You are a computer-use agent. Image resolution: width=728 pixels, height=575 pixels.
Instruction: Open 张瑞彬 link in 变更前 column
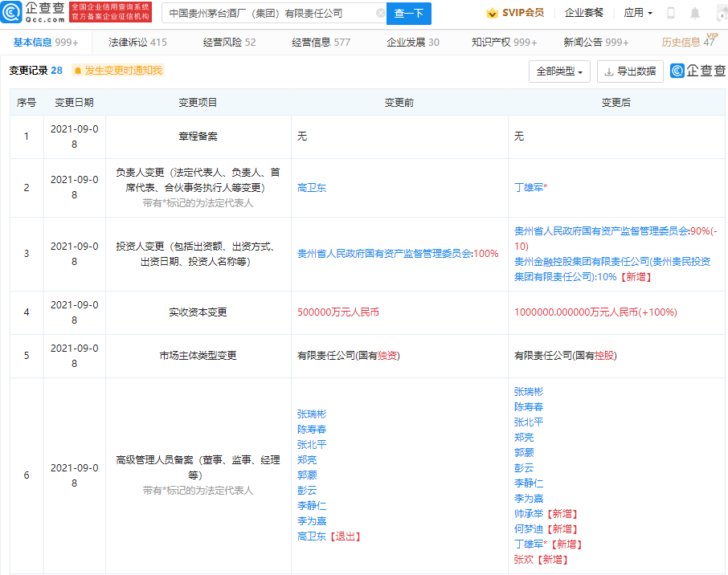312,414
